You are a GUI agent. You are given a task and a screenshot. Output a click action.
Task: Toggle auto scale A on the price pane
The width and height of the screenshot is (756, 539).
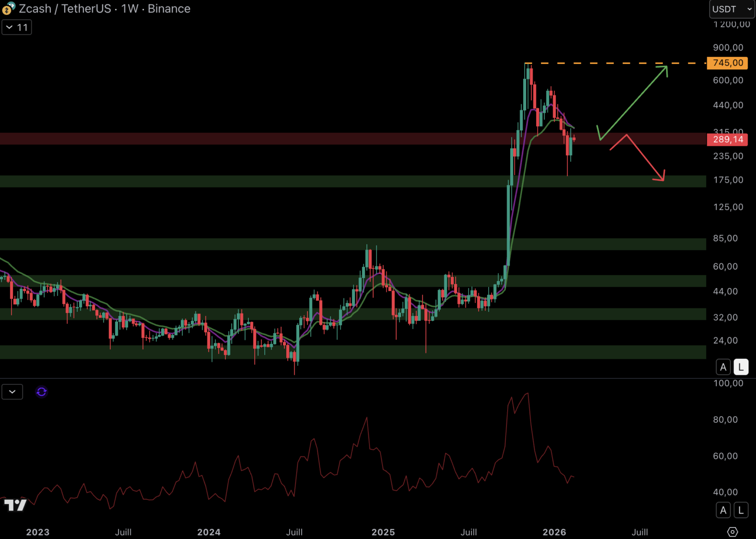(723, 367)
